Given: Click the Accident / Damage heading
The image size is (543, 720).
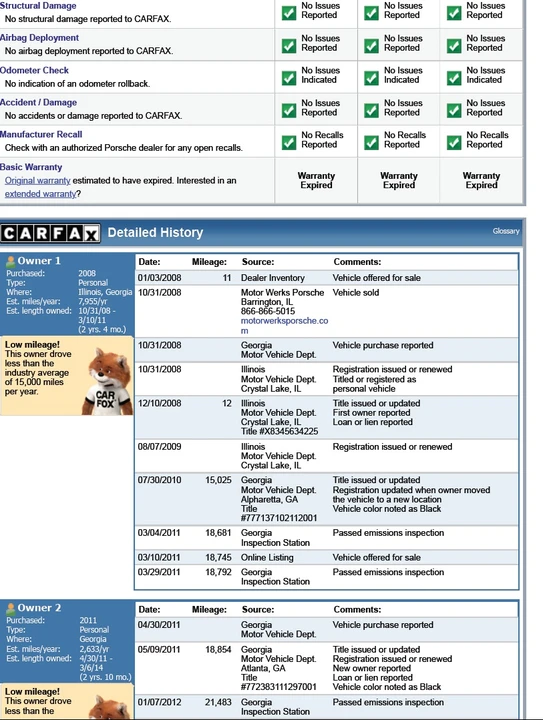Looking at the screenshot, I should (39, 102).
